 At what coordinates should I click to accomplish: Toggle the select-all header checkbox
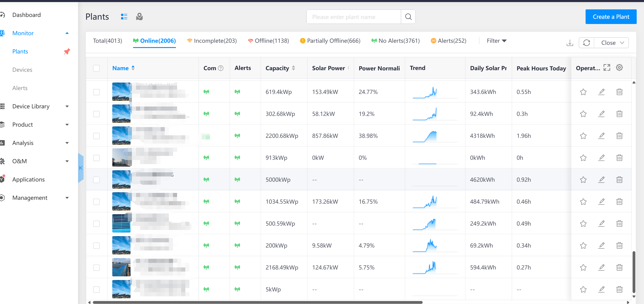(96, 68)
